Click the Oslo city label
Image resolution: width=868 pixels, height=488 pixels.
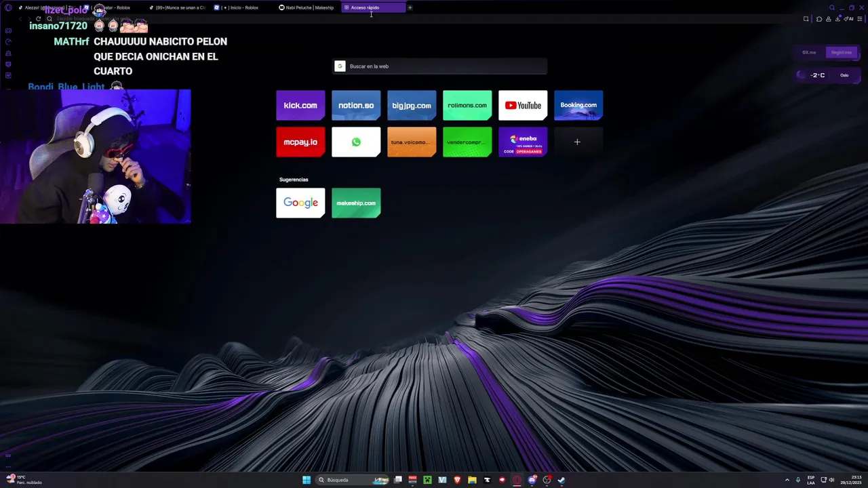tap(844, 75)
